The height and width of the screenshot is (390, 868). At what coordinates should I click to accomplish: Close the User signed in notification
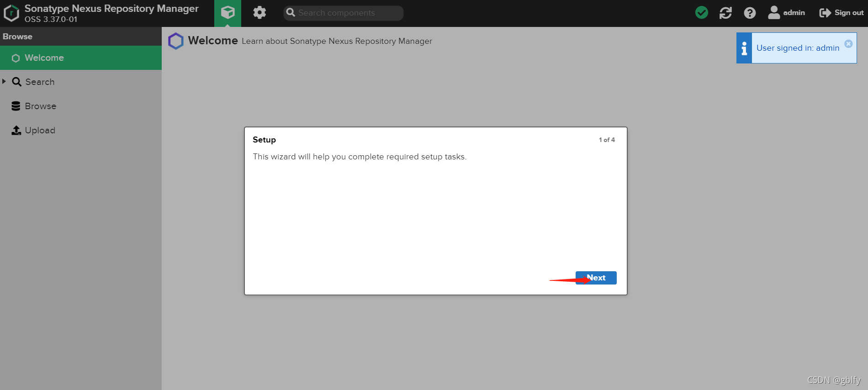(x=848, y=44)
